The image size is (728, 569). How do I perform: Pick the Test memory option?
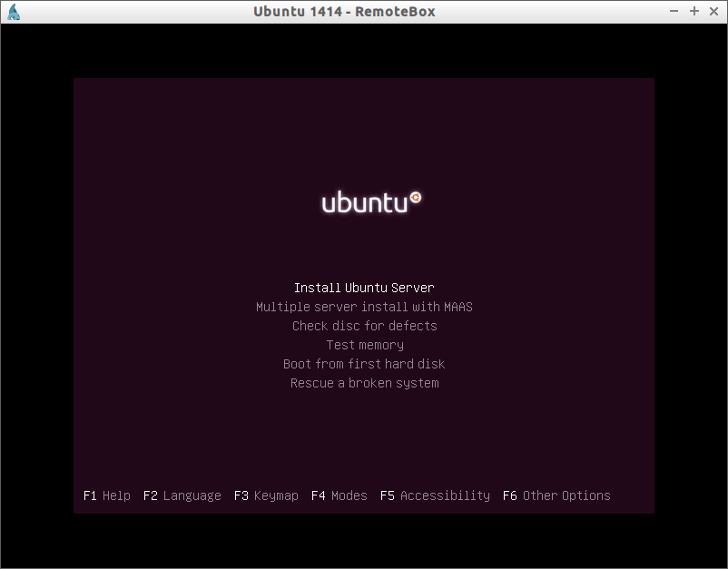[x=365, y=345]
